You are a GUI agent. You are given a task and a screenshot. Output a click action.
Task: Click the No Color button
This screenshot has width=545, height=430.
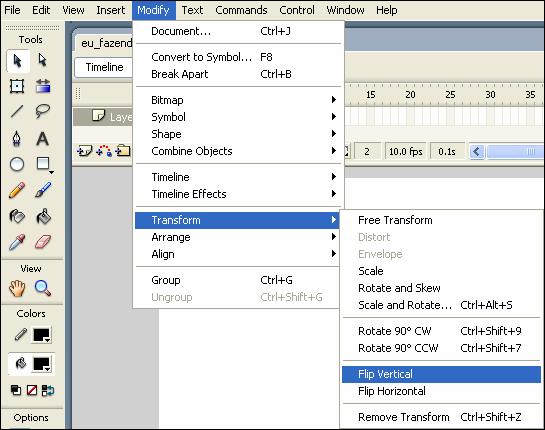[32, 390]
